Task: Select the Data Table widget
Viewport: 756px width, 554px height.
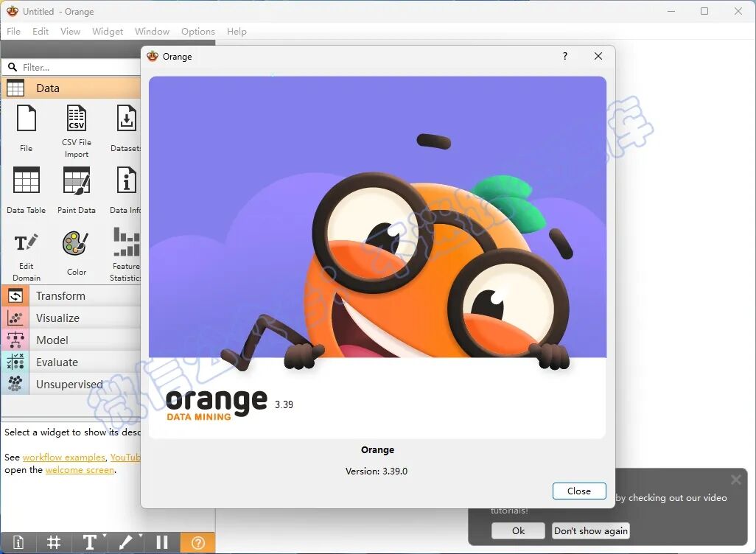Action: (26, 189)
